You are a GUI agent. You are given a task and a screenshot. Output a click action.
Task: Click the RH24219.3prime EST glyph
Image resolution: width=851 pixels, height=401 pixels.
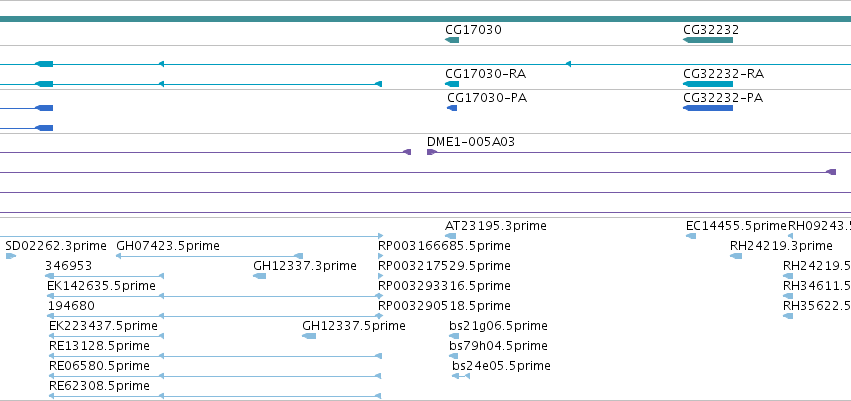pos(736,256)
